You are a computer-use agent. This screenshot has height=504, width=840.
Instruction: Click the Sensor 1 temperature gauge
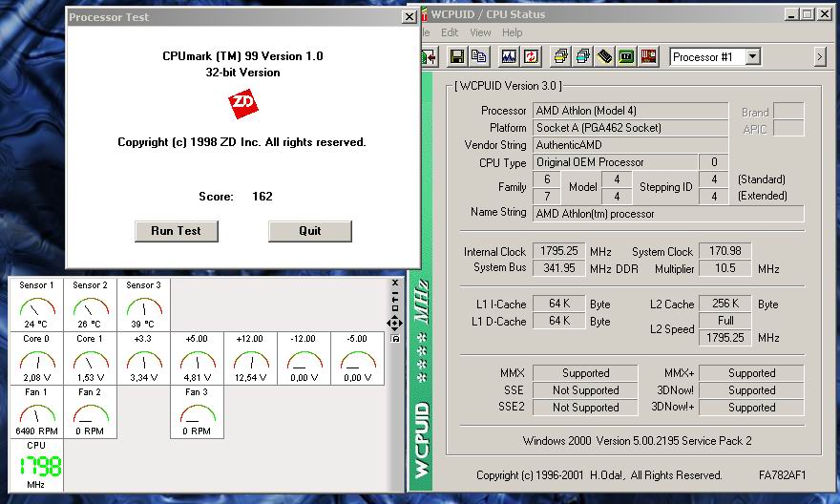(36, 304)
